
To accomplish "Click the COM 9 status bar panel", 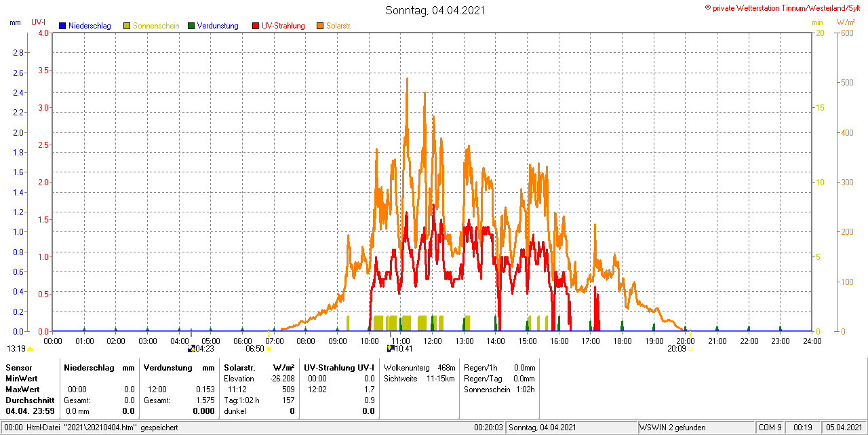I will pyautogui.click(x=770, y=428).
